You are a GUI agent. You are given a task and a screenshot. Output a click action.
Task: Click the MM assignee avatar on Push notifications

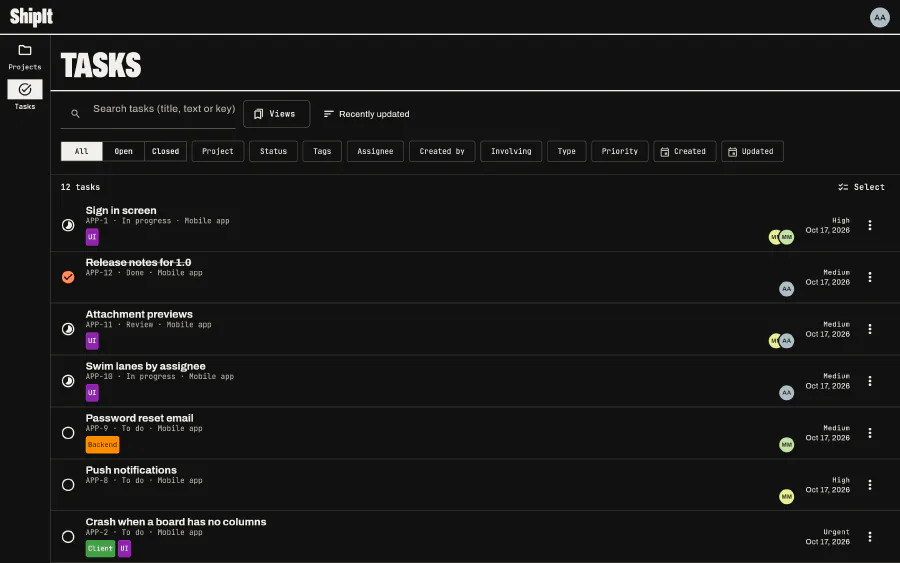(786, 496)
